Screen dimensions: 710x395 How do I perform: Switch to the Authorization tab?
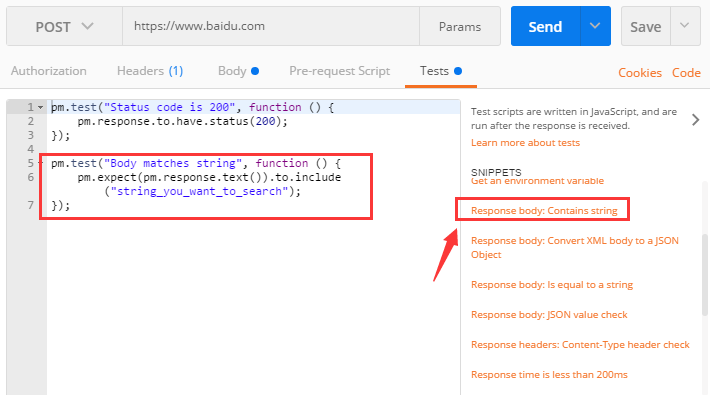pyautogui.click(x=48, y=71)
